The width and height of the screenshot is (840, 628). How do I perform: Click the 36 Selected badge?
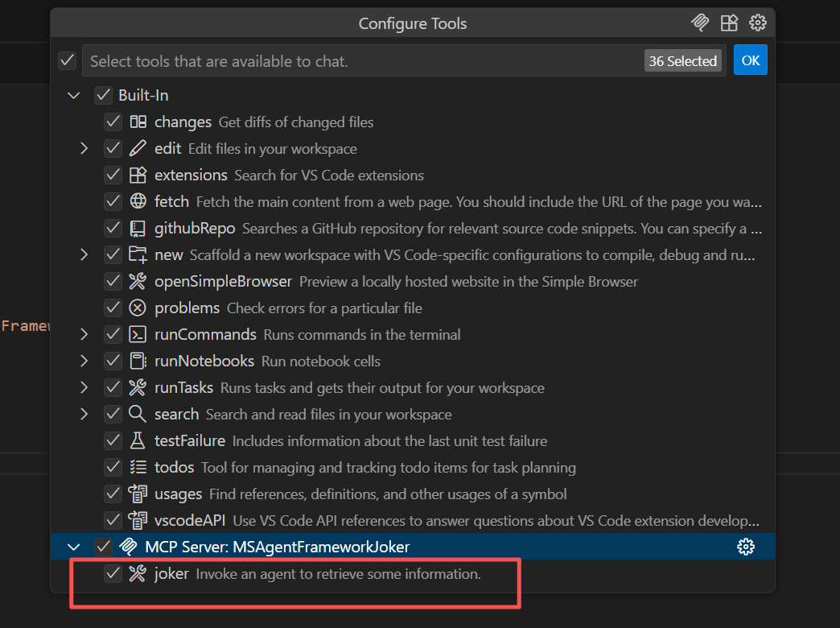[x=682, y=61]
